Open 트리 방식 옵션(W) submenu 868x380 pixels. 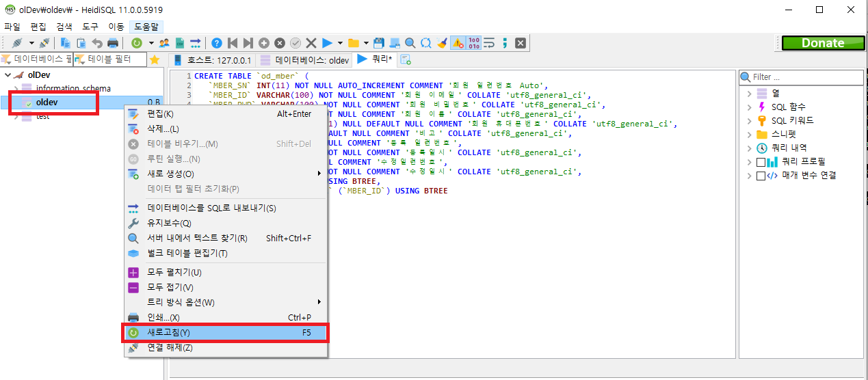226,302
